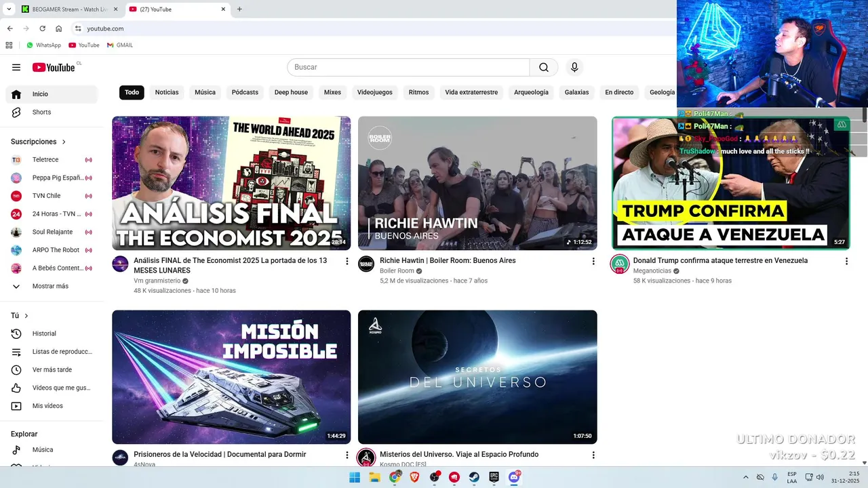Open options for Análisis FINAL Economist video

347,261
